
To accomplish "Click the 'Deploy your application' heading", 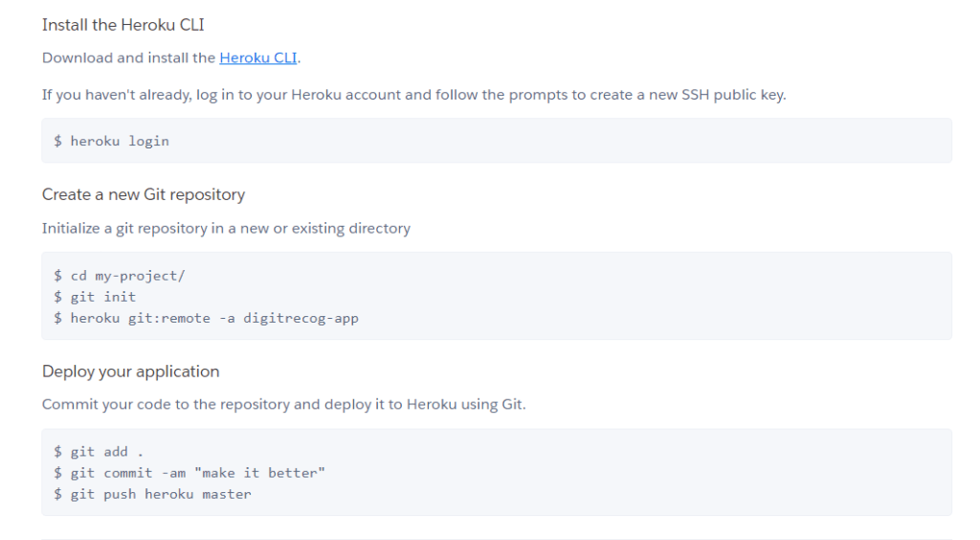I will (x=130, y=371).
